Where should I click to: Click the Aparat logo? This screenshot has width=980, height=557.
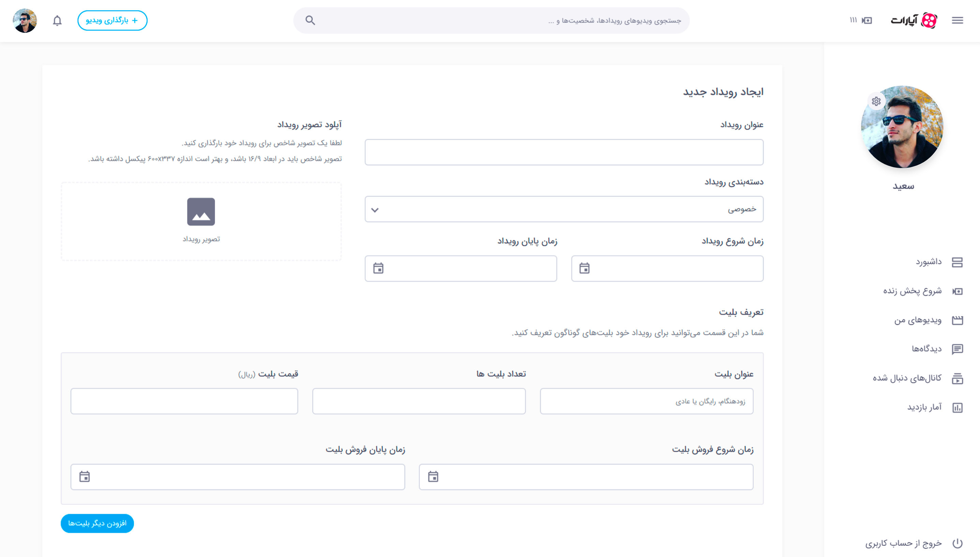914,20
